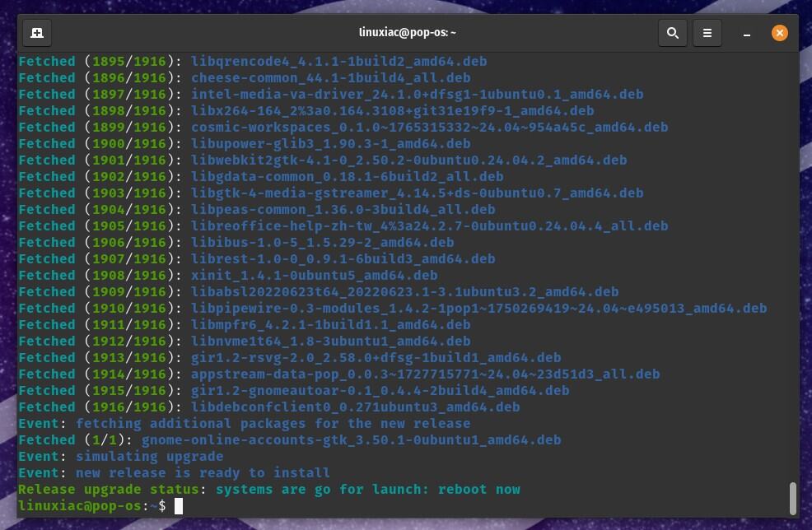
Task: Click the cursor at the shell prompt
Action: tap(179, 506)
